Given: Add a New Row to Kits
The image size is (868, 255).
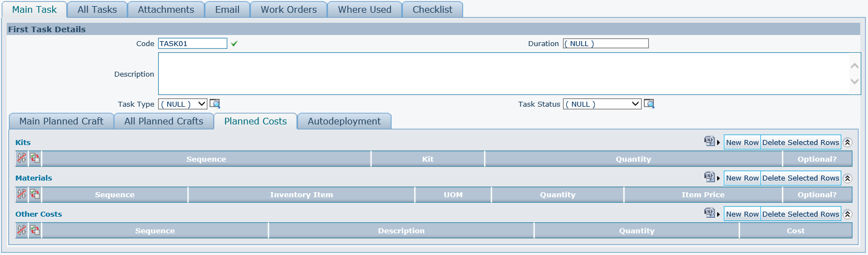Looking at the screenshot, I should [x=742, y=142].
